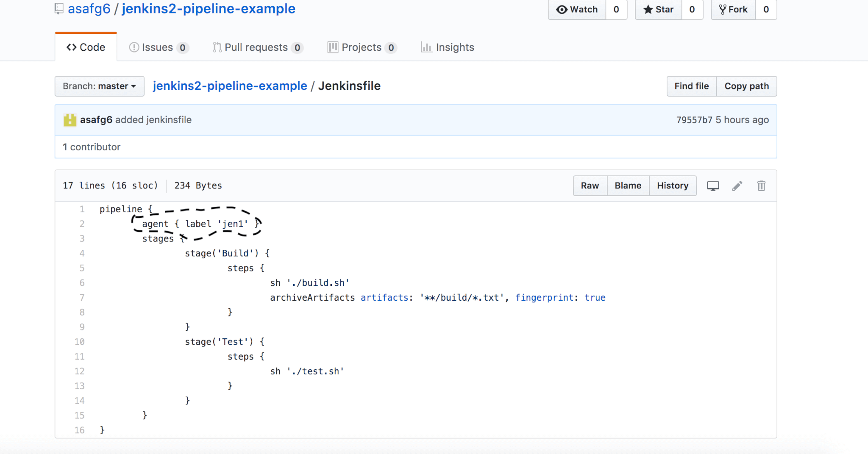
Task: Select line number 12
Action: click(x=80, y=371)
